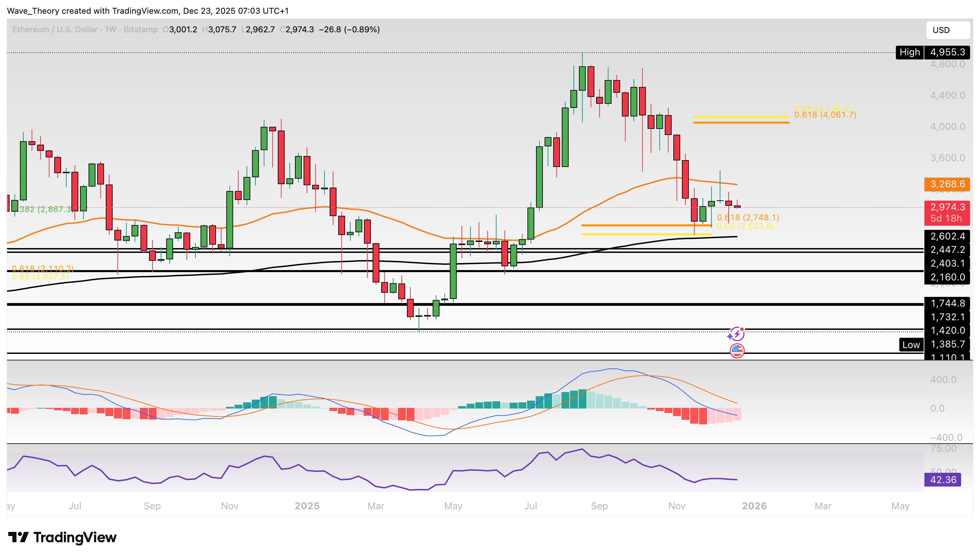Click the 4,955.3 high price value label
The image size is (980, 558).
947,52
